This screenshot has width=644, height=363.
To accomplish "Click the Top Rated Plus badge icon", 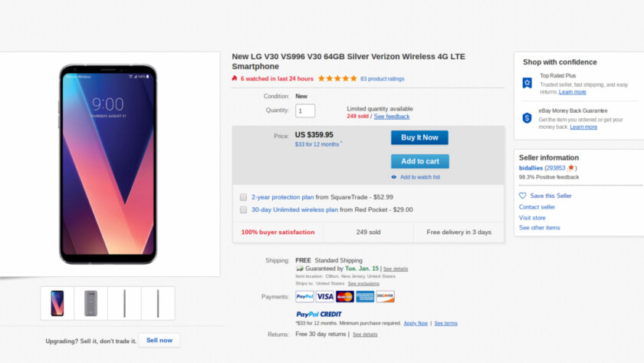I will [527, 83].
